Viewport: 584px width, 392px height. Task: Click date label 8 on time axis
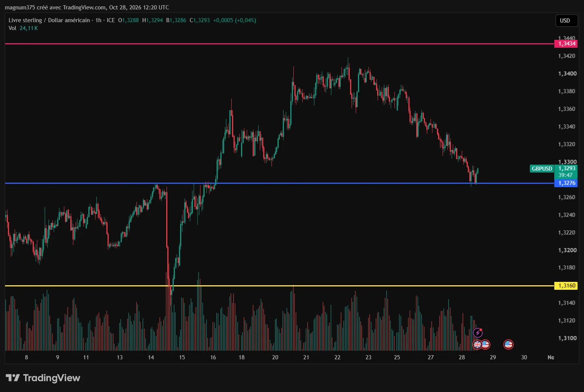point(26,357)
